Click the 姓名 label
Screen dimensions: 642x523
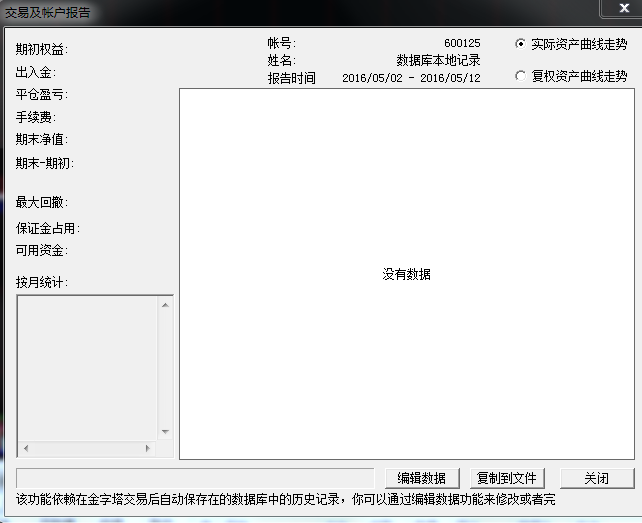point(282,60)
